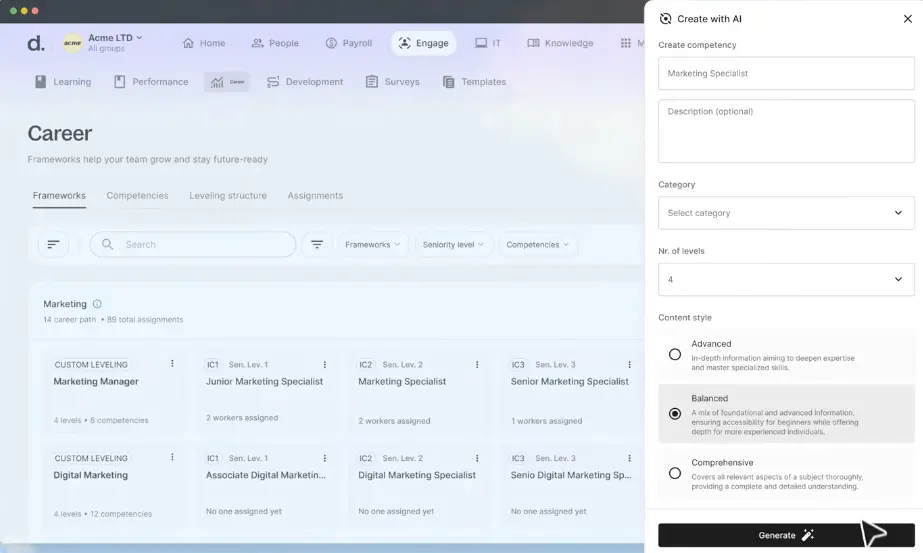Click the macOS green maximize dot

(x=14, y=11)
